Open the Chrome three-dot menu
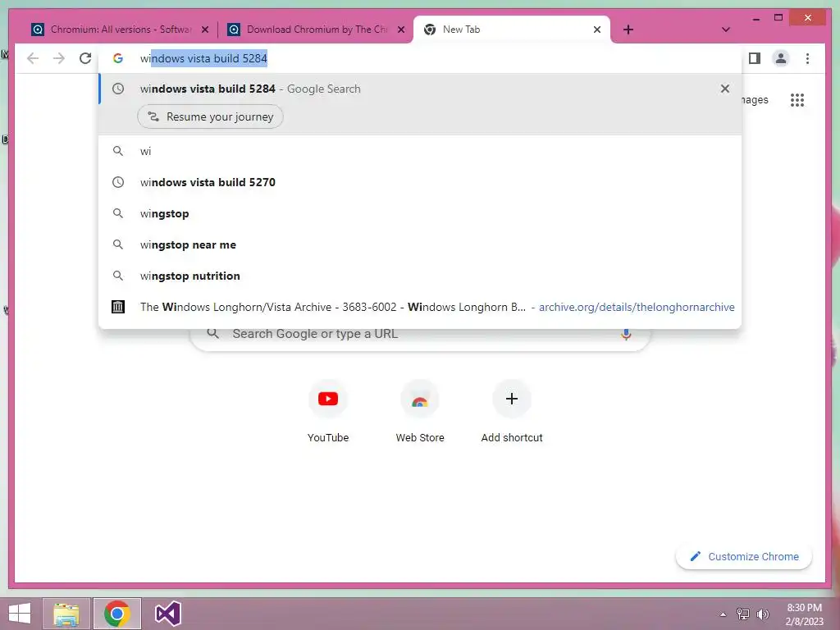 pos(807,58)
